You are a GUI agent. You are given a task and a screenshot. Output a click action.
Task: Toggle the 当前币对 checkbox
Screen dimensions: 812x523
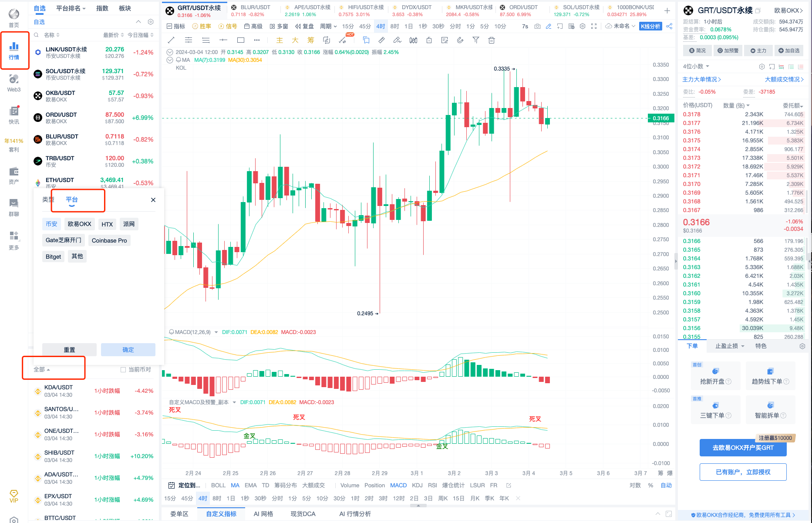[x=123, y=370]
